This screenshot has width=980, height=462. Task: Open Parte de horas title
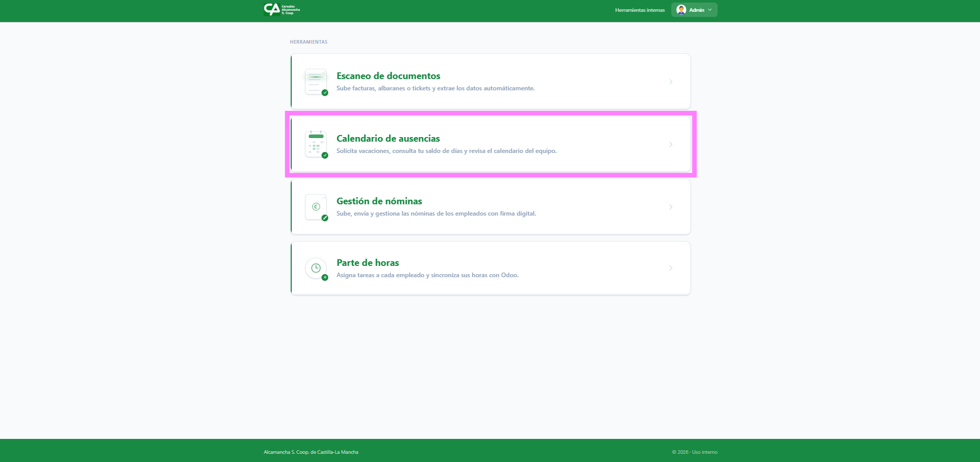click(x=368, y=263)
